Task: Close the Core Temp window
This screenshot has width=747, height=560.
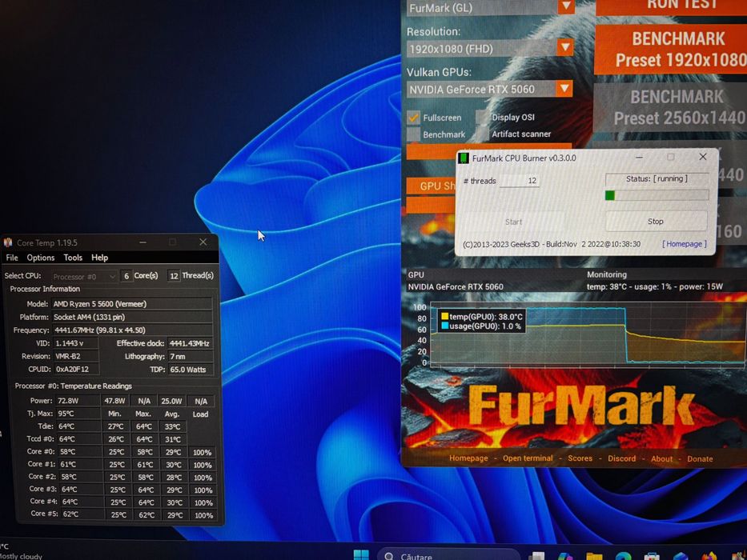Action: tap(203, 242)
